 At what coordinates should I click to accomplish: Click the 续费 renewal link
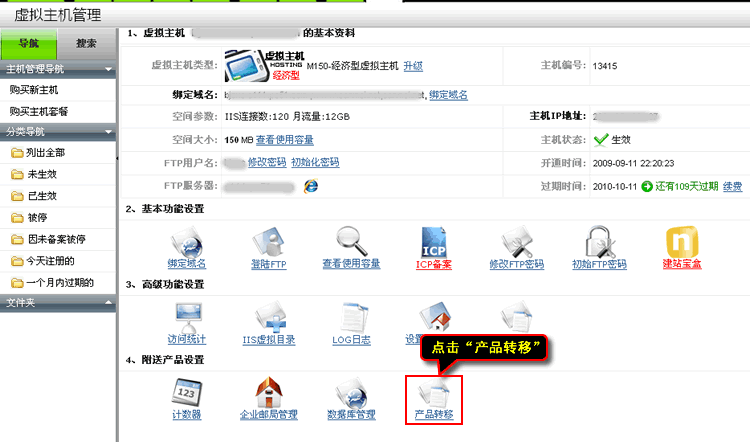point(732,186)
